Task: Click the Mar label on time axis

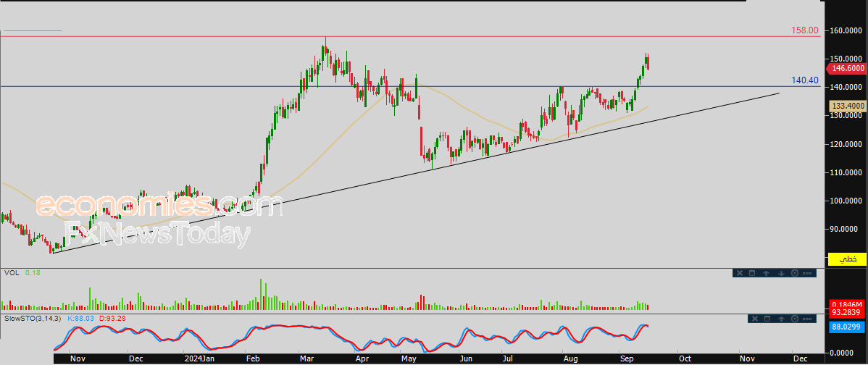Action: tap(306, 358)
